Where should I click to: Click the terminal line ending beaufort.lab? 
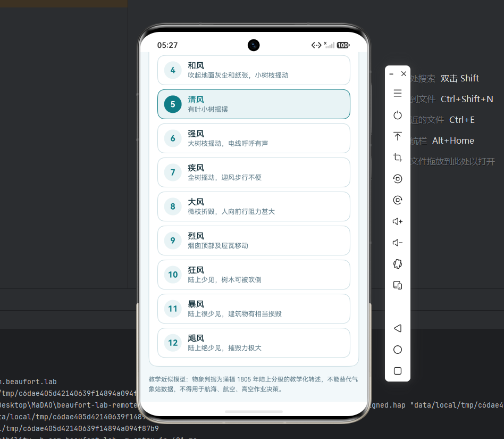pos(28,382)
